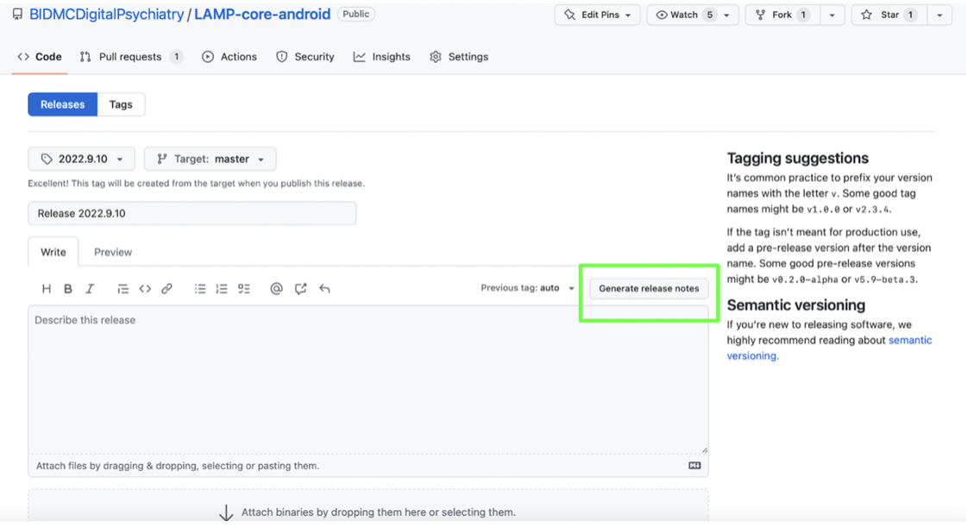Open the Pull requests tab
This screenshot has height=528, width=980.
pos(131,57)
